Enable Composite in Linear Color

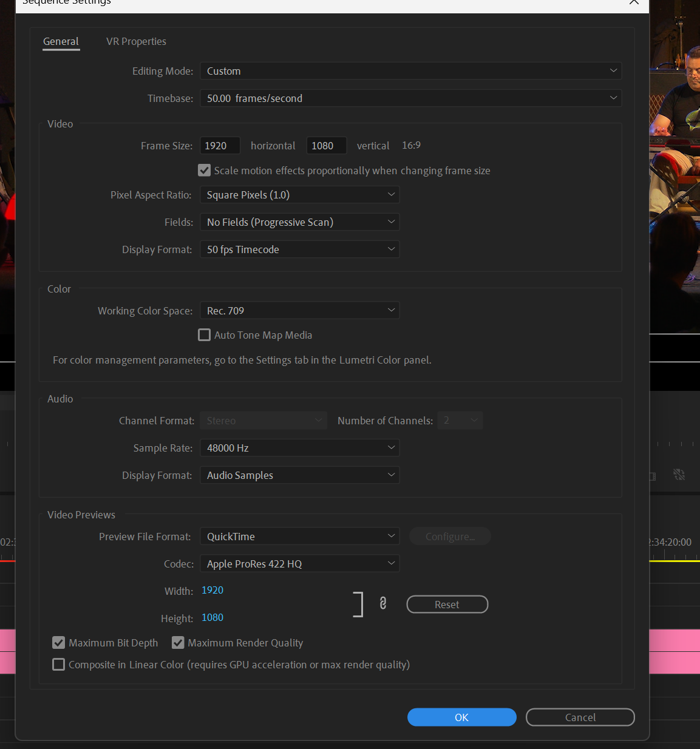click(x=58, y=664)
